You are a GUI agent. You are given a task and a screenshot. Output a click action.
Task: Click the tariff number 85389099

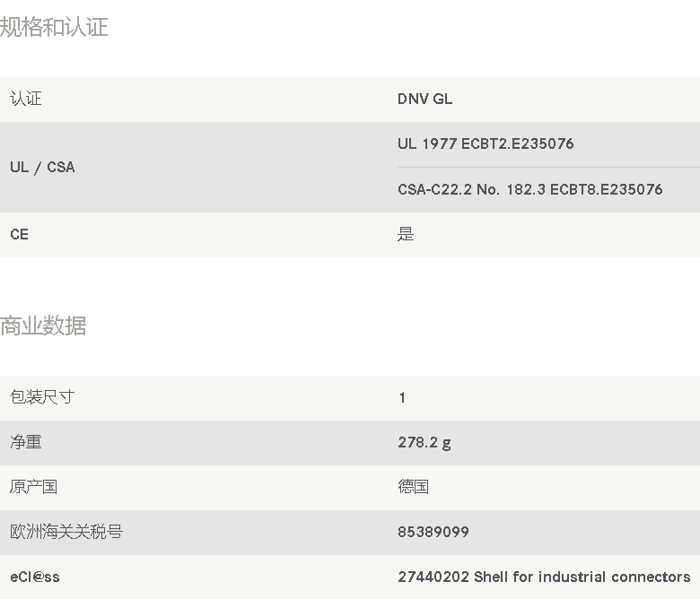(433, 532)
